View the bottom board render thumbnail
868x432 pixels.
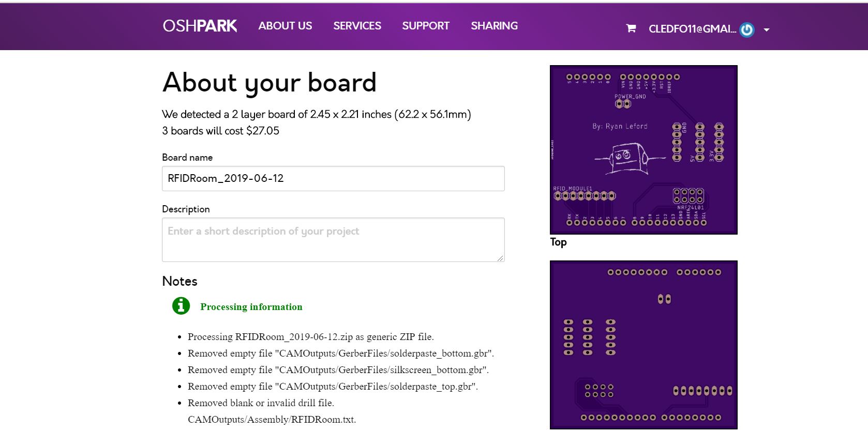[643, 345]
